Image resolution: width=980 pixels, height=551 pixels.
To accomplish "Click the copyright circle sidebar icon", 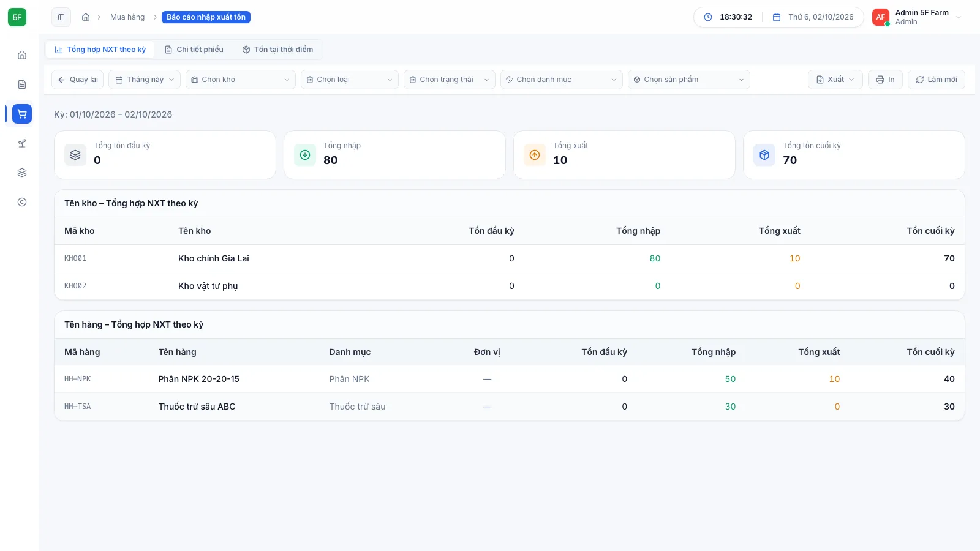I will coord(22,202).
